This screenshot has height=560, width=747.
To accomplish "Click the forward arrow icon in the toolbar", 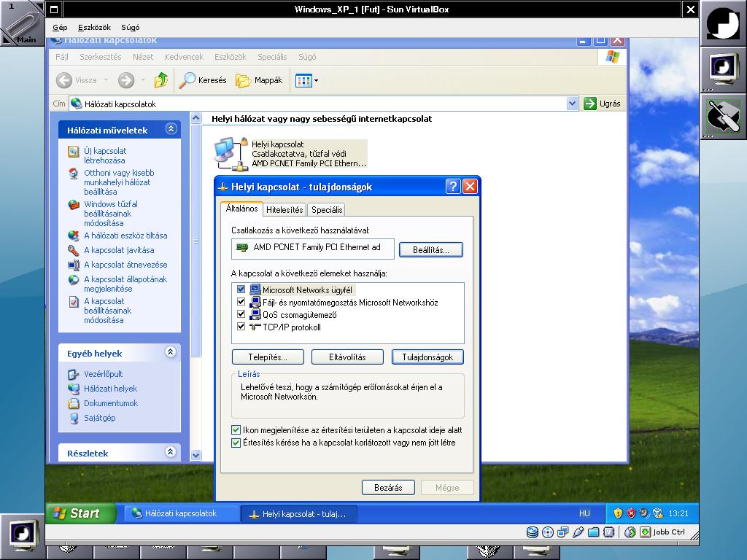I will point(126,80).
